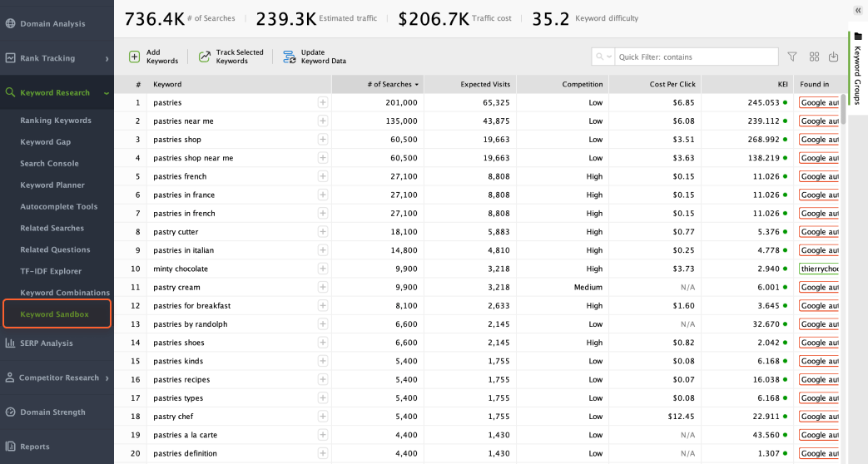The height and width of the screenshot is (464, 868).
Task: Expand the Competitor Research section
Action: 107,378
